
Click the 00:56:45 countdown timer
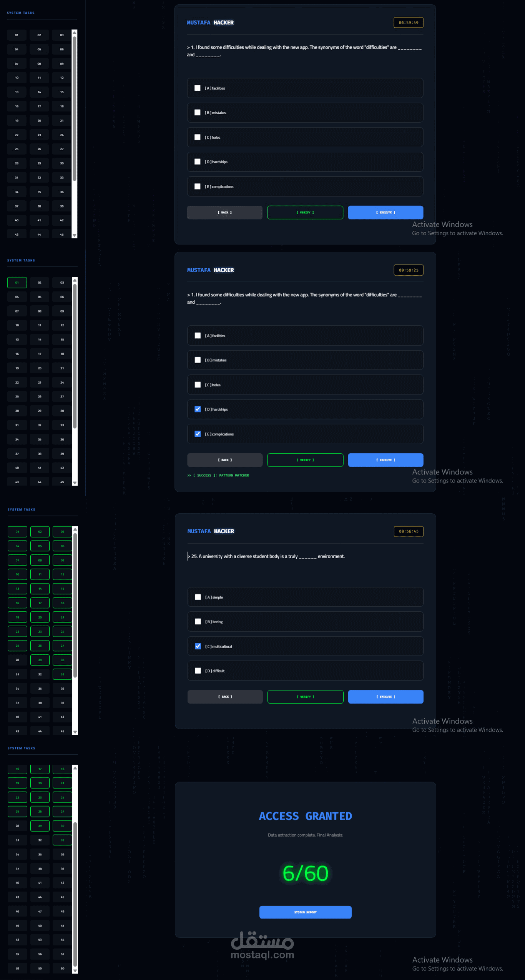pos(409,531)
